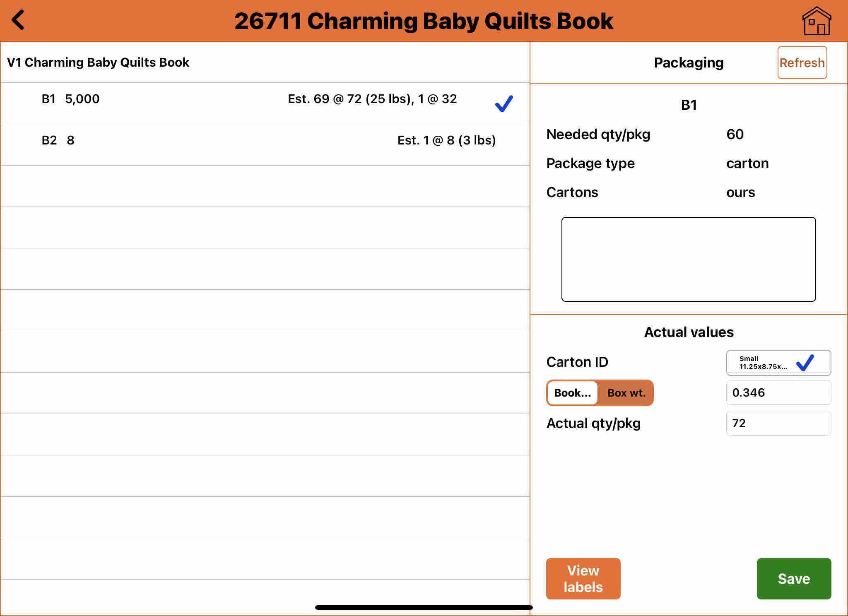Click the V1 Charming Baby Quilts Book header
Image resolution: width=848 pixels, height=616 pixels.
(98, 63)
